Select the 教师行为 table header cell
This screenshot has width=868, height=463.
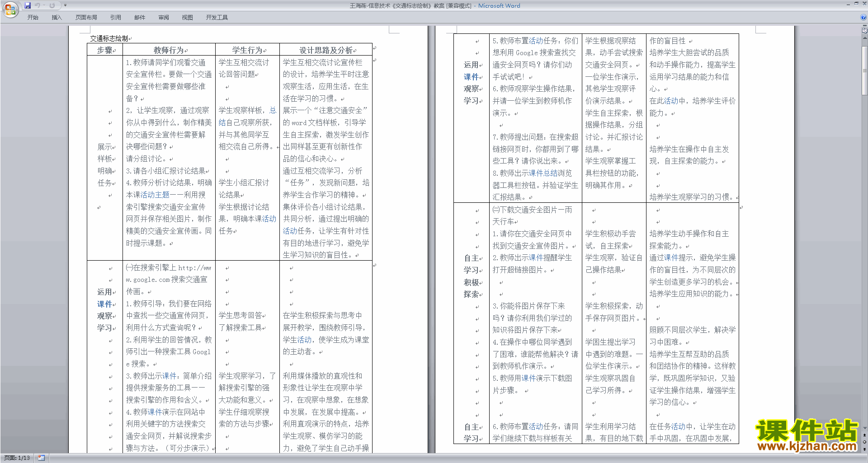click(169, 50)
